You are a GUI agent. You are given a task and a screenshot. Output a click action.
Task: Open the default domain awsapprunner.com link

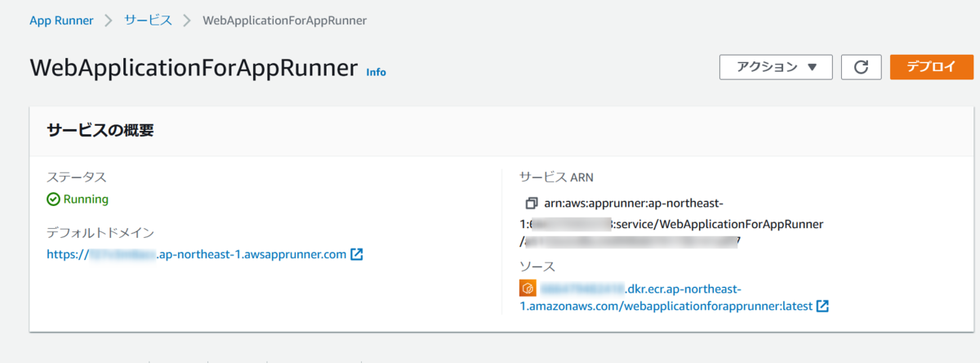[197, 254]
